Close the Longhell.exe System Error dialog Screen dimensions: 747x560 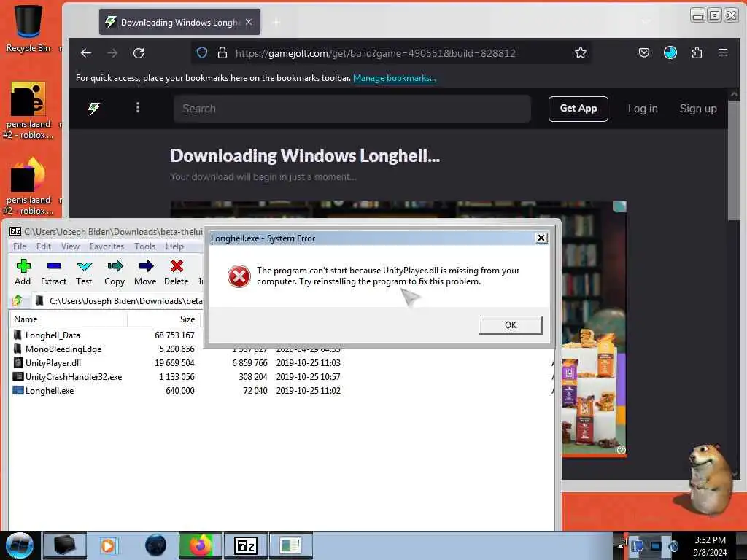tap(541, 238)
